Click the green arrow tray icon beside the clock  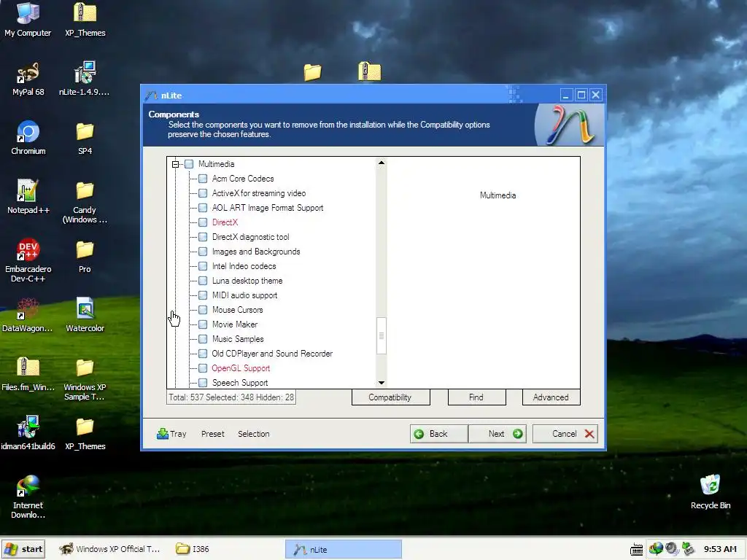(687, 548)
